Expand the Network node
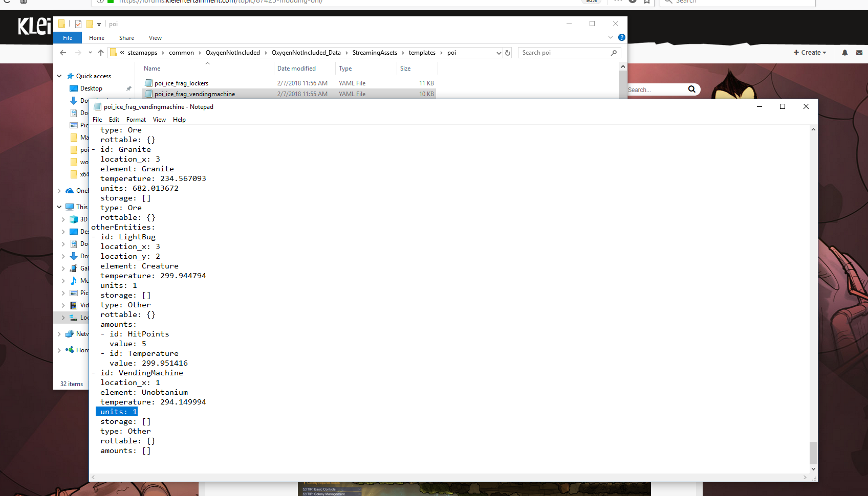The height and width of the screenshot is (496, 868). point(59,334)
